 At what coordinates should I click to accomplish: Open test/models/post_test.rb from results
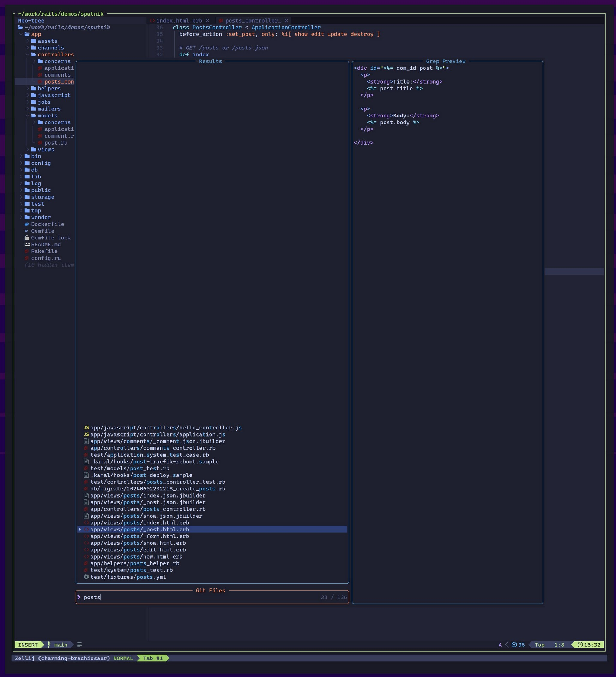click(x=129, y=468)
